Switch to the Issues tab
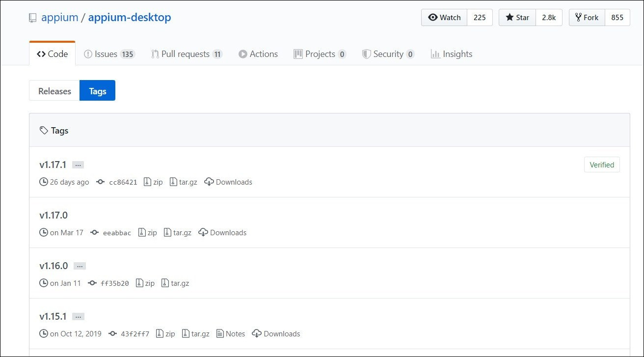The width and height of the screenshot is (644, 357). (109, 54)
